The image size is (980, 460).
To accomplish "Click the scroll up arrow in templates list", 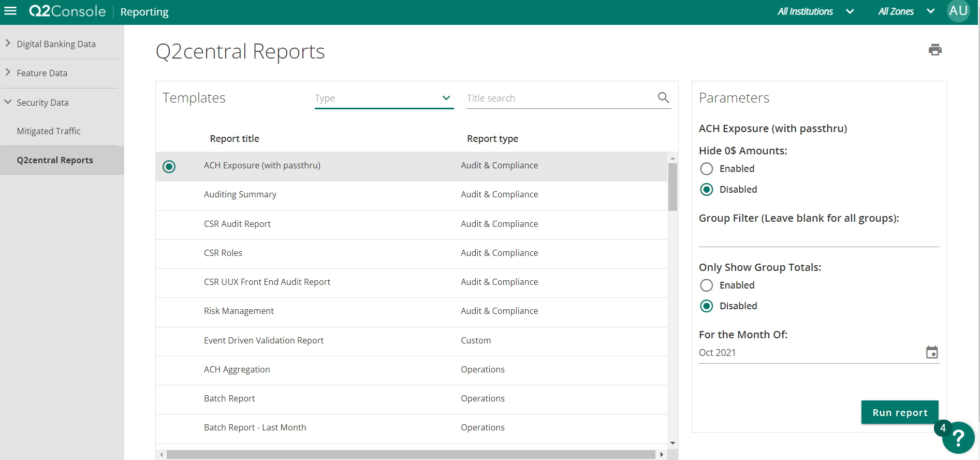I will tap(672, 159).
